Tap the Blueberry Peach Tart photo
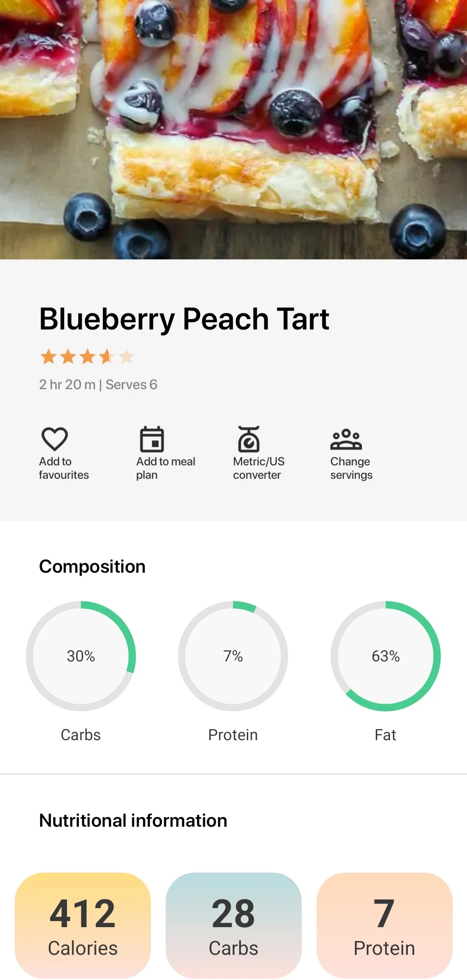467x980 pixels. coord(233,129)
